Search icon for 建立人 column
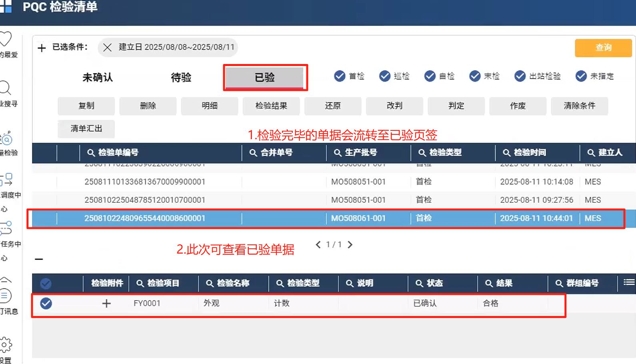The image size is (636, 364). [591, 153]
